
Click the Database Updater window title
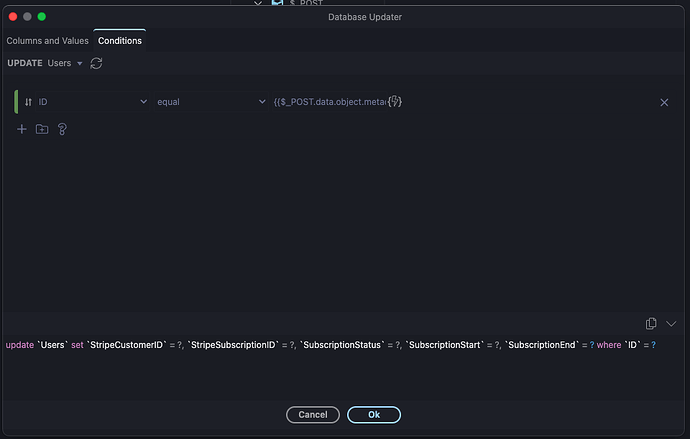coord(365,17)
